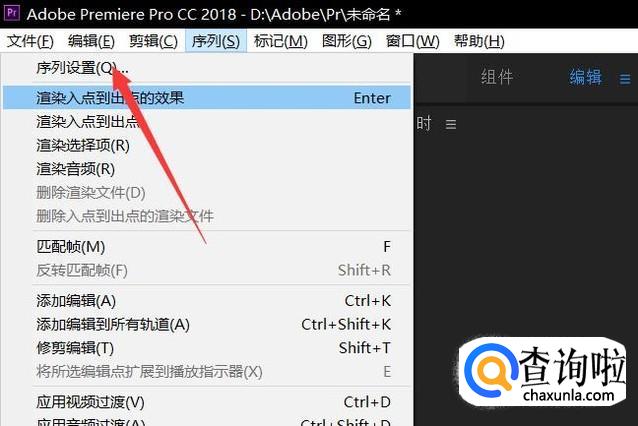Open the hamburger menu beside 时
Image resolution: width=638 pixels, height=426 pixels.
point(450,124)
